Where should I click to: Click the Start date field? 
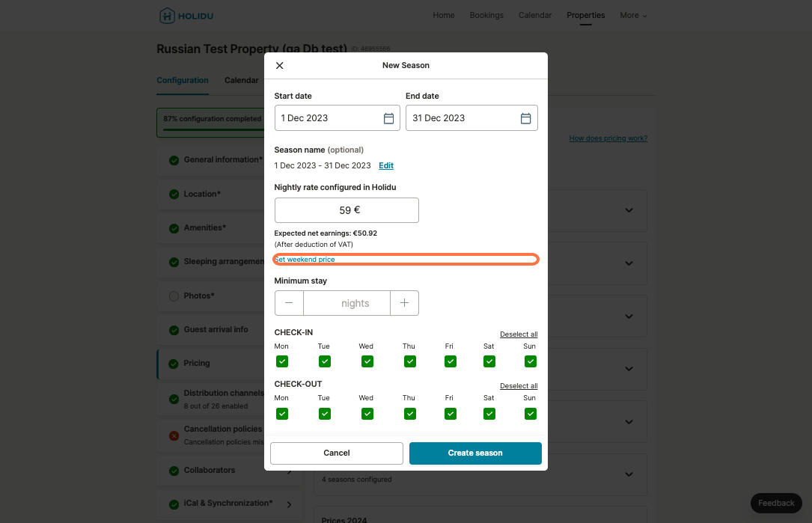point(337,118)
